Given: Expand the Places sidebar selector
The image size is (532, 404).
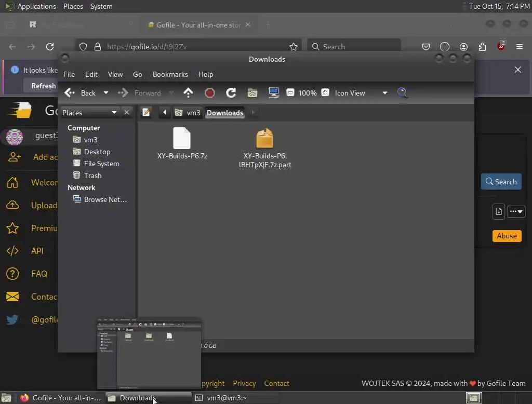Looking at the screenshot, I should click(89, 113).
